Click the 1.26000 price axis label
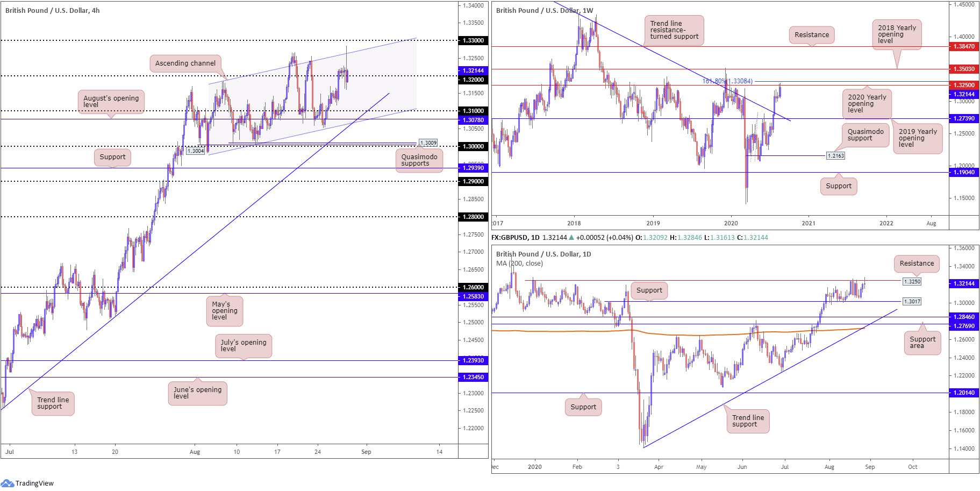 click(473, 287)
